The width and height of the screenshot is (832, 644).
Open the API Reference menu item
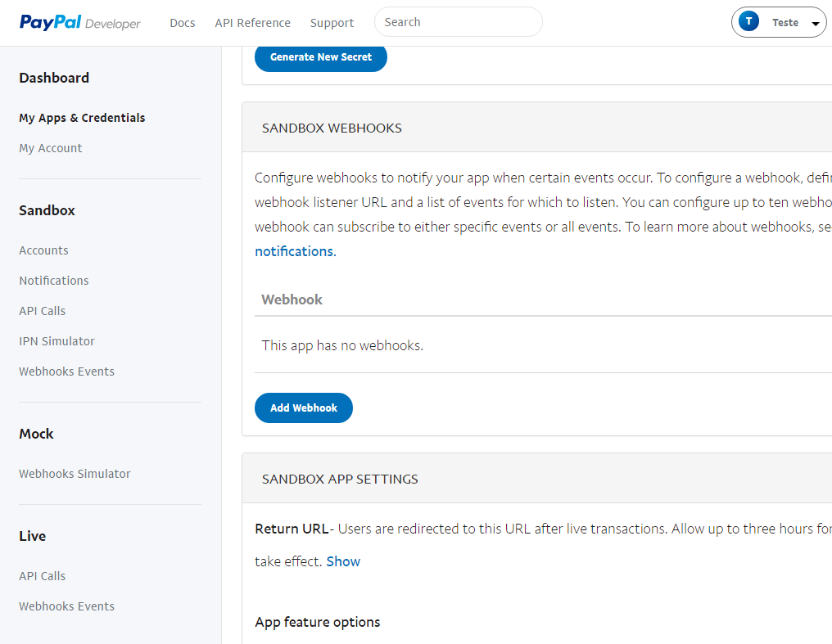click(252, 23)
